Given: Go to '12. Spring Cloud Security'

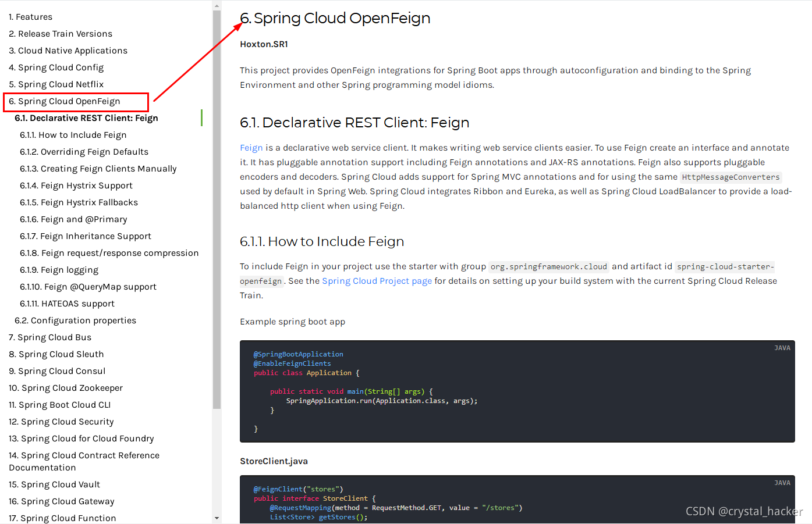Looking at the screenshot, I should click(x=61, y=422).
